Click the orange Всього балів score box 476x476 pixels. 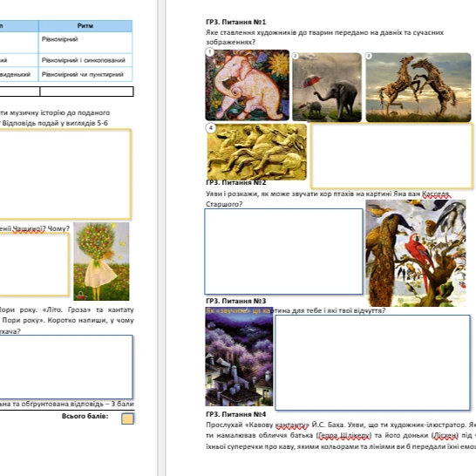point(127,418)
